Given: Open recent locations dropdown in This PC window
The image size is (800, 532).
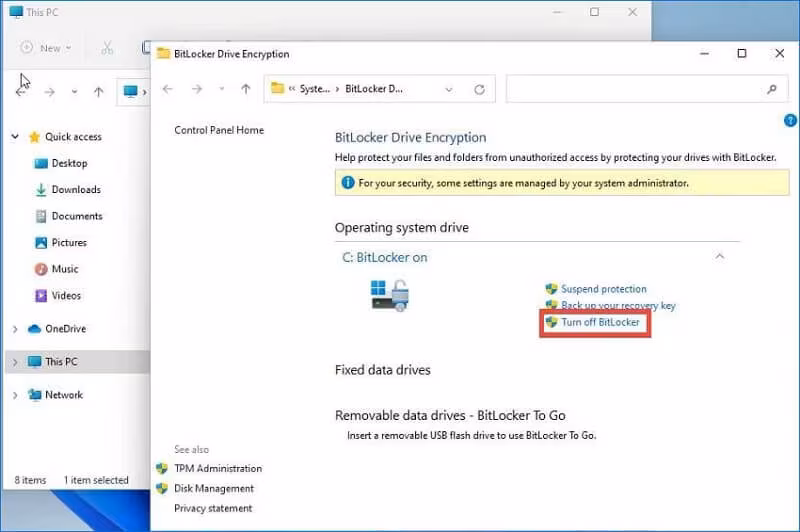Looking at the screenshot, I should [74, 92].
